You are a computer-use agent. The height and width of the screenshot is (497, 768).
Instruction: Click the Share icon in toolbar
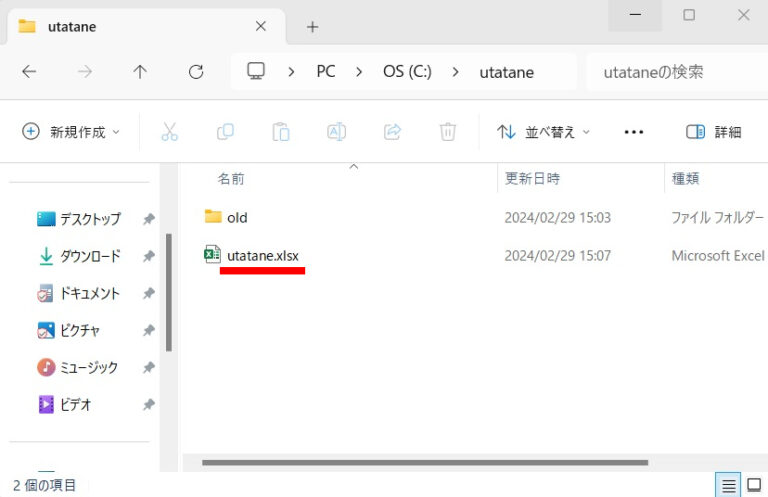coord(393,132)
